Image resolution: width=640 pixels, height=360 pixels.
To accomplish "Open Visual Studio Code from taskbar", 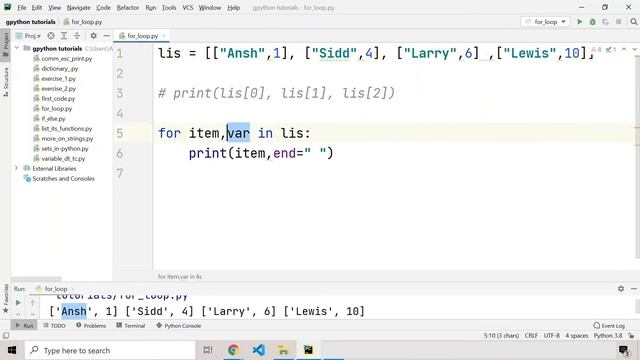I will click(x=258, y=350).
